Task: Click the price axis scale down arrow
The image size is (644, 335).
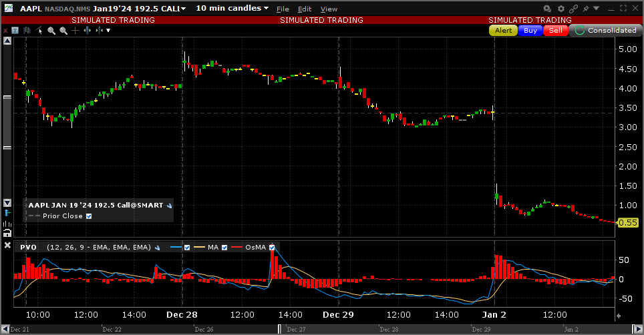Action: [7, 203]
